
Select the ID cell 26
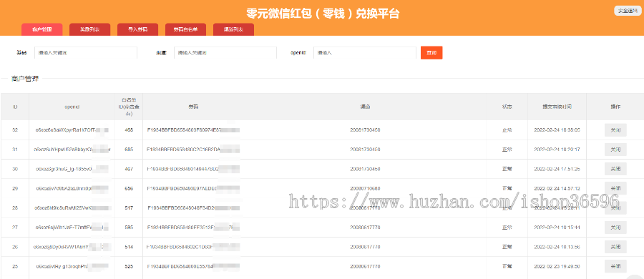tap(15, 247)
